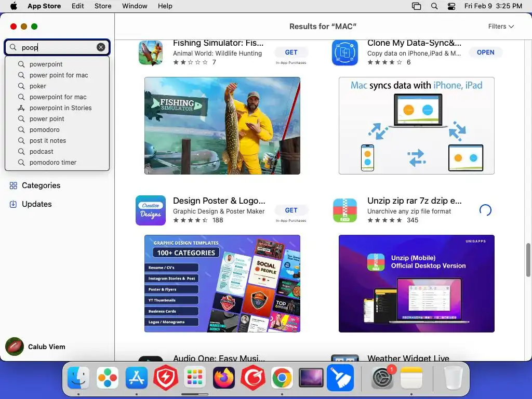
Task: Click the Unzip zip rar app icon
Action: 345,210
